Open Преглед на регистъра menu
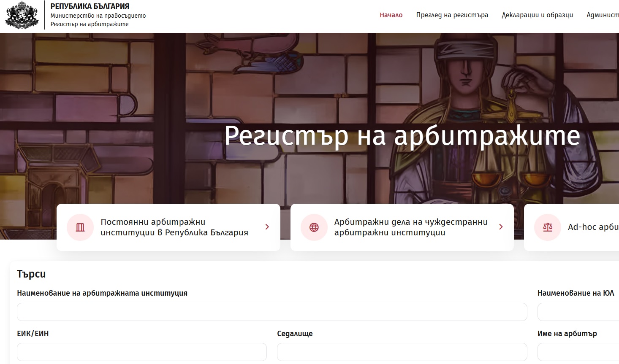 pyautogui.click(x=452, y=15)
